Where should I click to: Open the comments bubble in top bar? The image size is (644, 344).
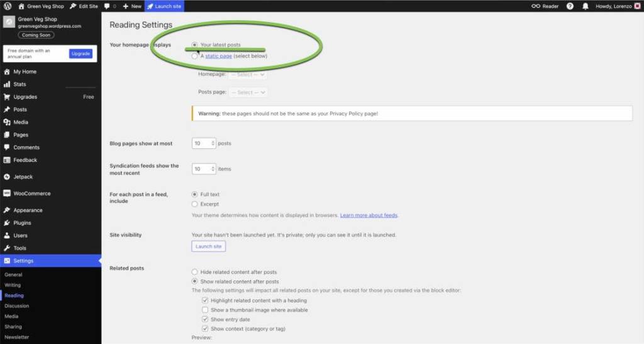(109, 6)
